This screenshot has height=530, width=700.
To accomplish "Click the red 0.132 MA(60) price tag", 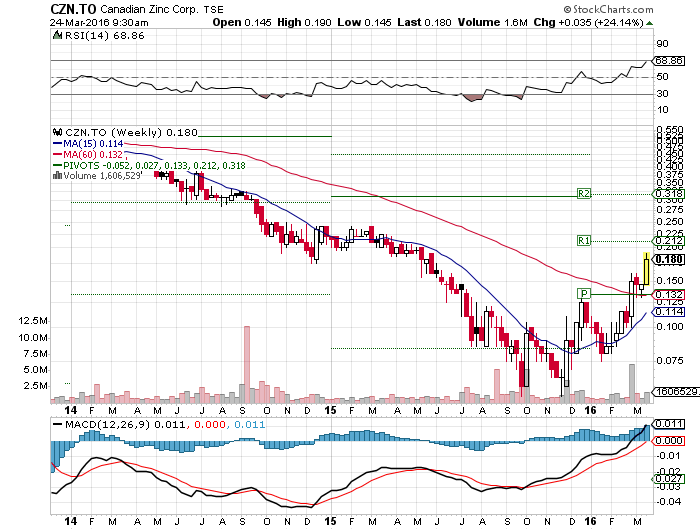I will tap(668, 294).
